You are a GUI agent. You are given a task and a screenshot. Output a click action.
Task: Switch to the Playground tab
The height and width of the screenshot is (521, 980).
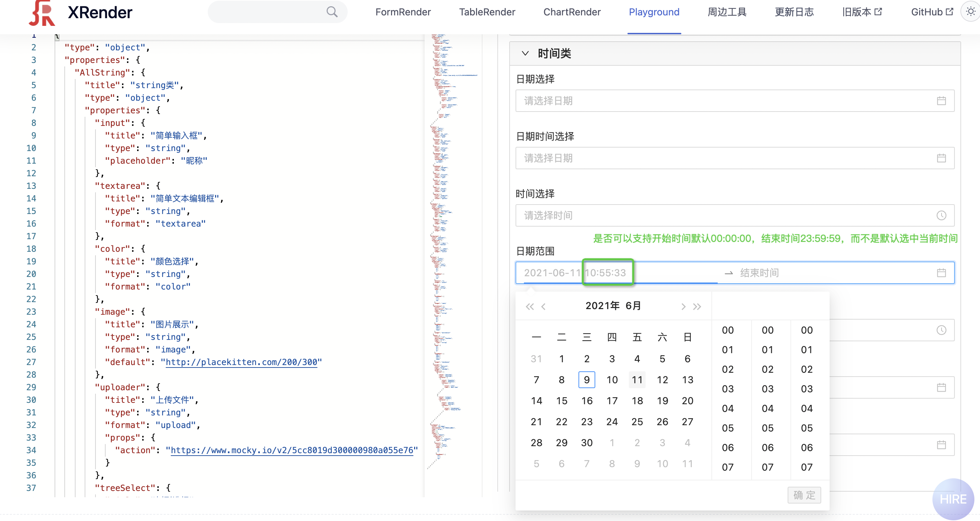tap(654, 12)
